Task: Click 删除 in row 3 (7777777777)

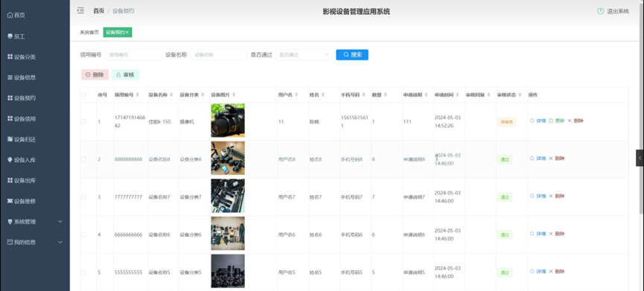Action: [556, 196]
